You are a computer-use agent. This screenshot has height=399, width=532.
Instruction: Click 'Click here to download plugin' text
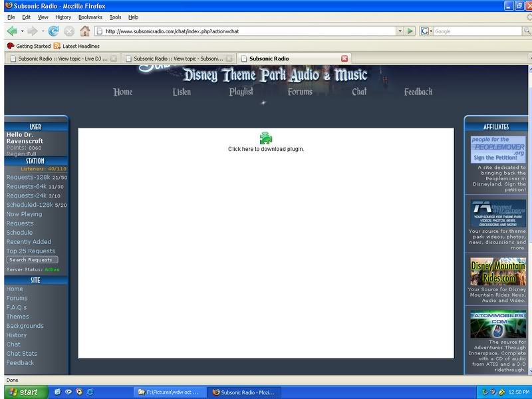[266, 149]
